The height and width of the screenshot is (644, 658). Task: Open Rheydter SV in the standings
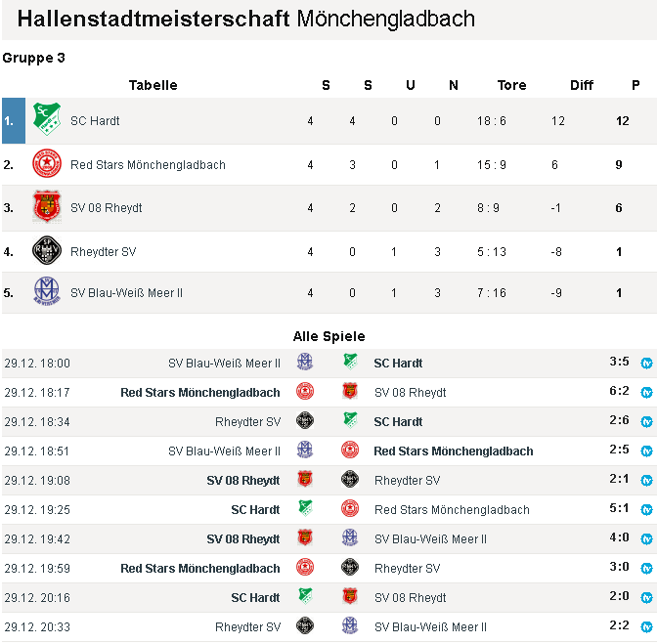[x=104, y=252]
